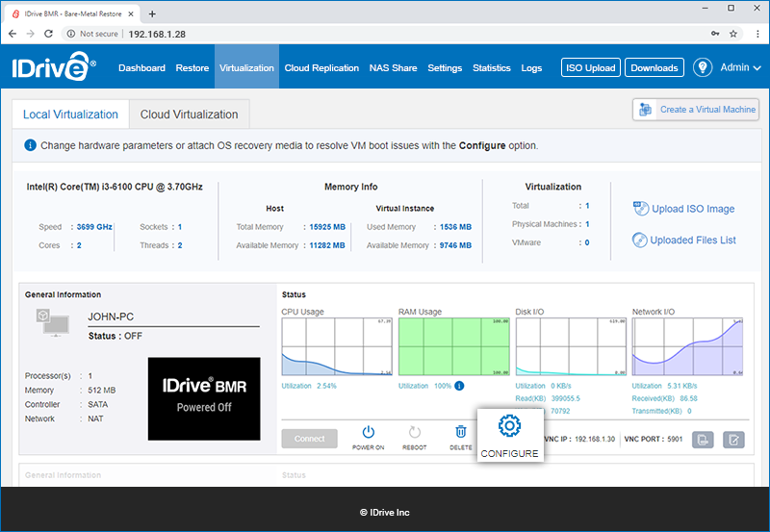Switch to the Local Virtualization tab
Image resolution: width=770 pixels, height=532 pixels.
(70, 114)
